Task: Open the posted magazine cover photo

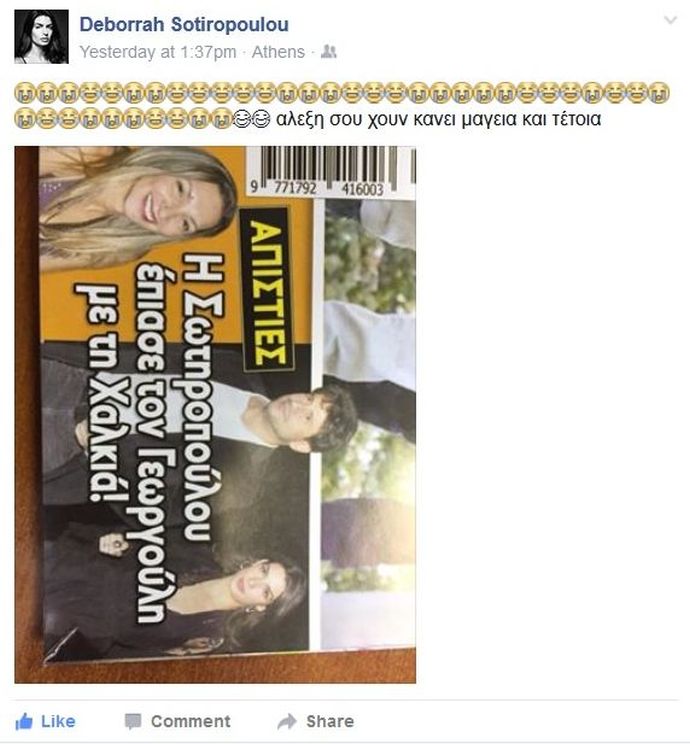Action: point(215,415)
